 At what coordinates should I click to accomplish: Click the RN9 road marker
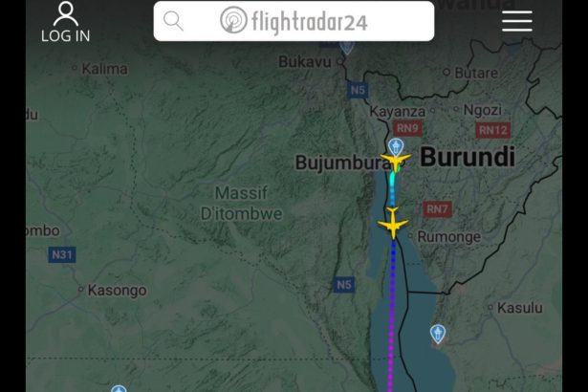coord(407,128)
